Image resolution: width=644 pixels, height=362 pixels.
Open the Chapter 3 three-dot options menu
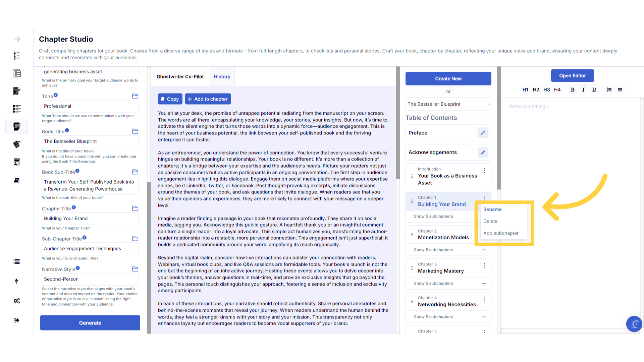(484, 266)
